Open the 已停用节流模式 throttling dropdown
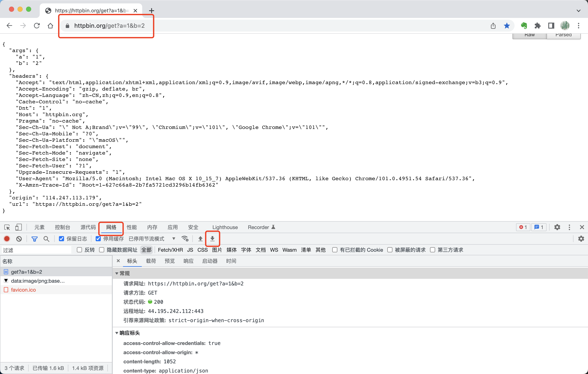Screen dimensions: 588x374 click(x=152, y=239)
